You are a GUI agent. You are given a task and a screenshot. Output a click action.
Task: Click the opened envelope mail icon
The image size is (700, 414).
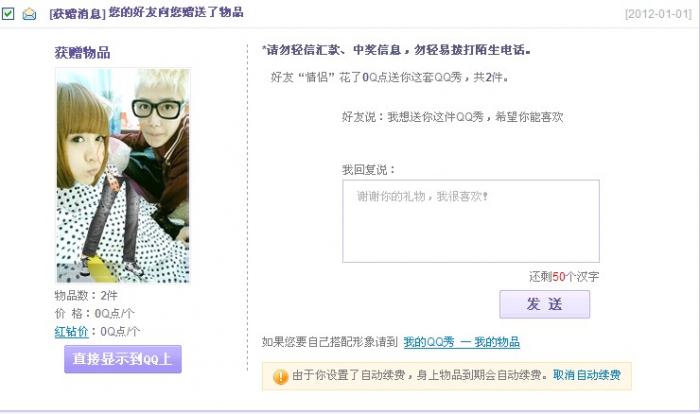tap(29, 14)
